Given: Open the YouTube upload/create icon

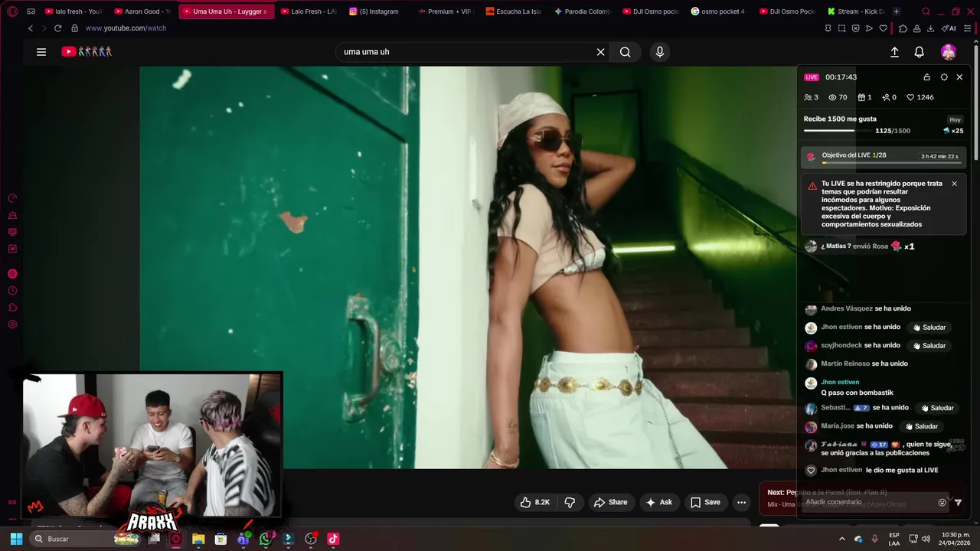Looking at the screenshot, I should tap(894, 52).
